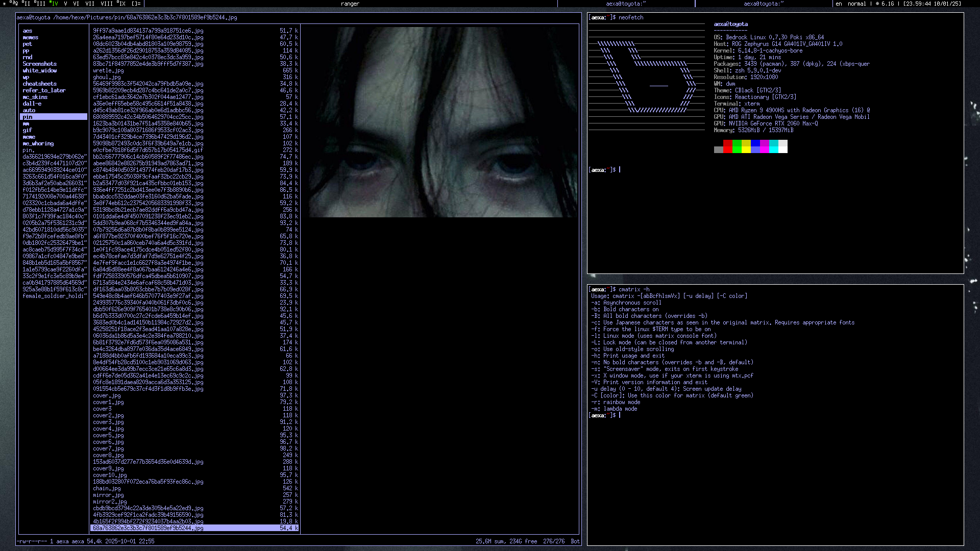The height and width of the screenshot is (551, 980).
Task: Click the green color block in neofetch palette
Action: [737, 146]
